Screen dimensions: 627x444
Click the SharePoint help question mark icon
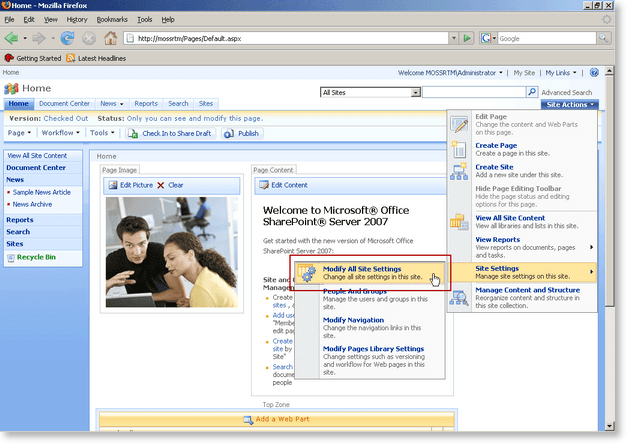(594, 72)
